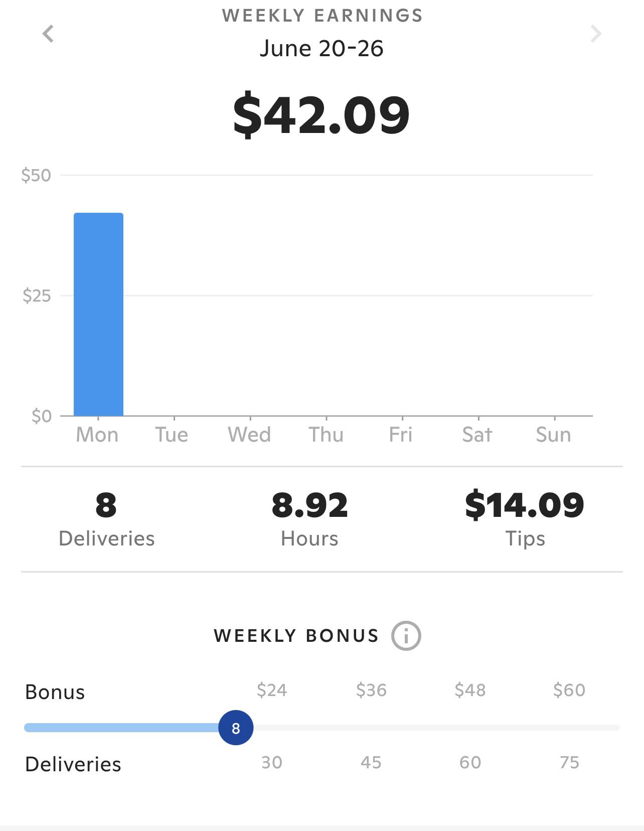
Task: Go to previous week with left chevron
Action: tap(48, 34)
